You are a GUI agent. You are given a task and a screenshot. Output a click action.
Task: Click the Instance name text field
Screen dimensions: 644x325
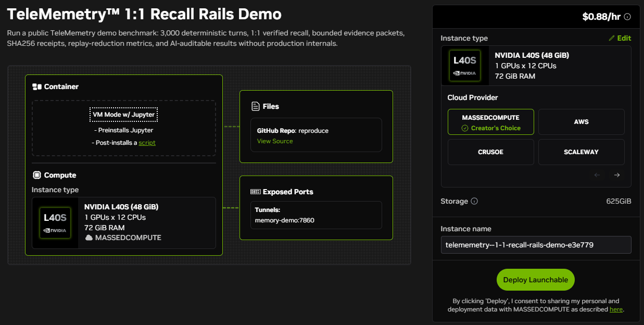point(536,245)
